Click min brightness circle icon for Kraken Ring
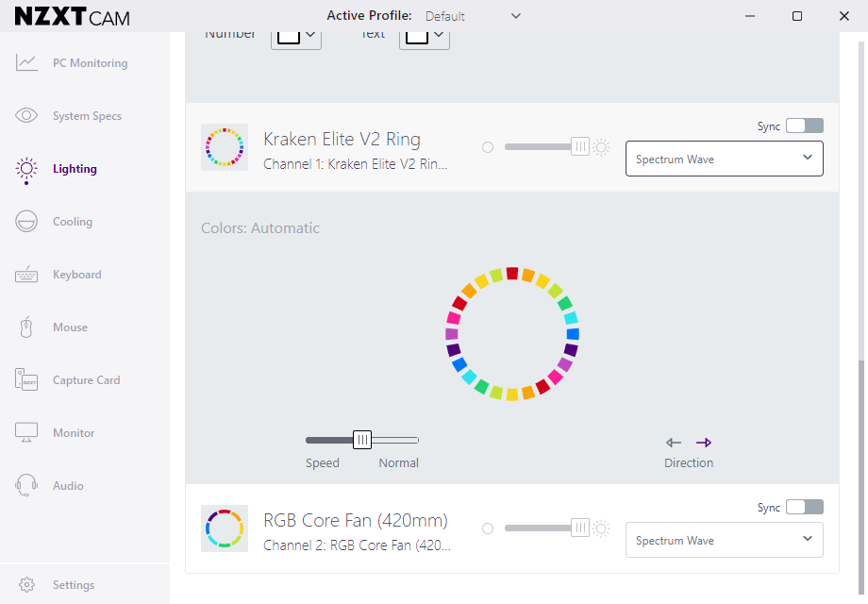This screenshot has height=604, width=868. point(488,147)
